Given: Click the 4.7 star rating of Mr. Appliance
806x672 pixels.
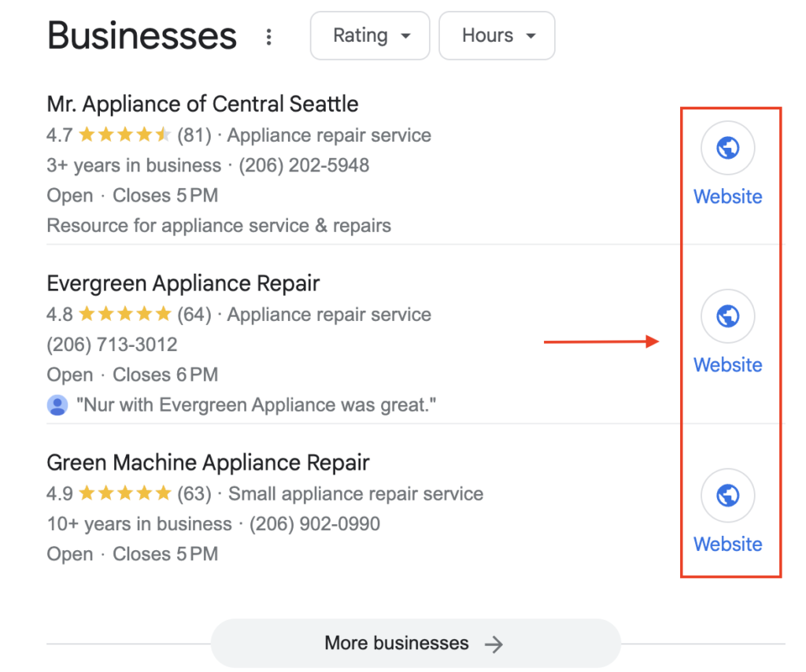Looking at the screenshot, I should point(125,135).
